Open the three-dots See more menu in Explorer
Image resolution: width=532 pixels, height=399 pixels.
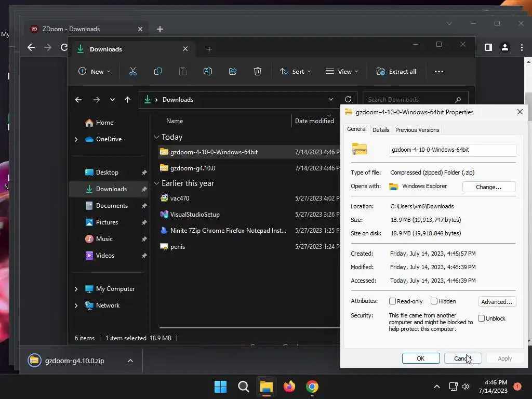(438, 72)
